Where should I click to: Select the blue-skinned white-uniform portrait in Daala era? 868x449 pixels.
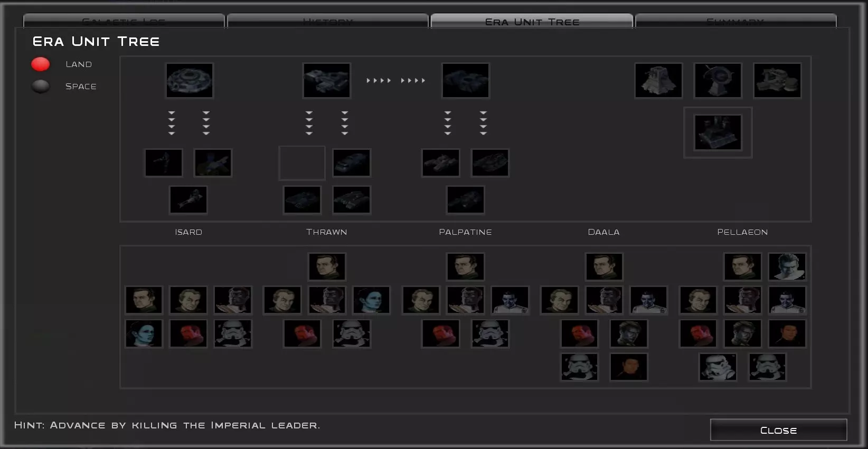click(648, 300)
